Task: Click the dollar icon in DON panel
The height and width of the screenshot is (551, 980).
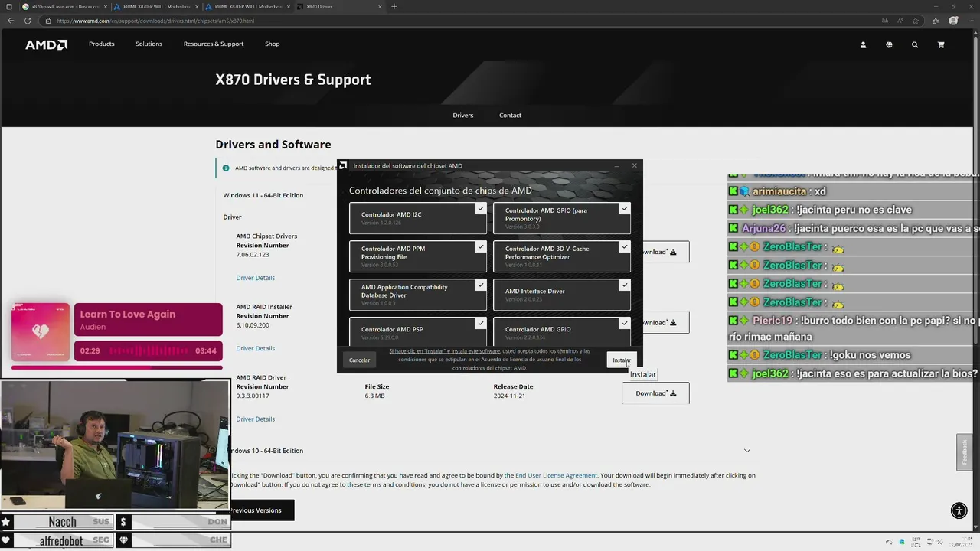Action: point(123,522)
